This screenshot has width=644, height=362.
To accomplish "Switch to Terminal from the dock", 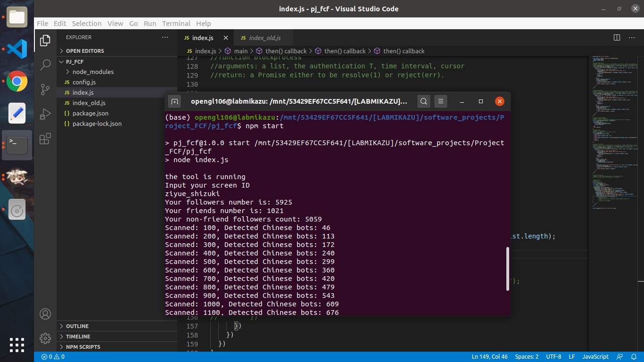I will (17, 145).
